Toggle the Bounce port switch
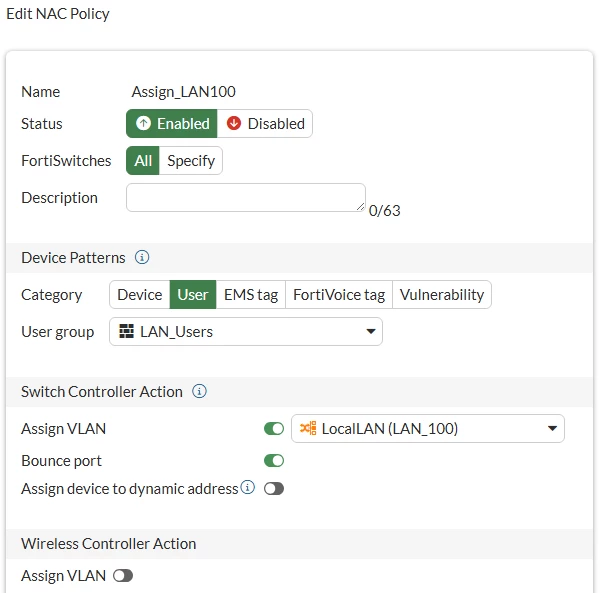Viewport: 602px width, 593px height. tap(274, 460)
